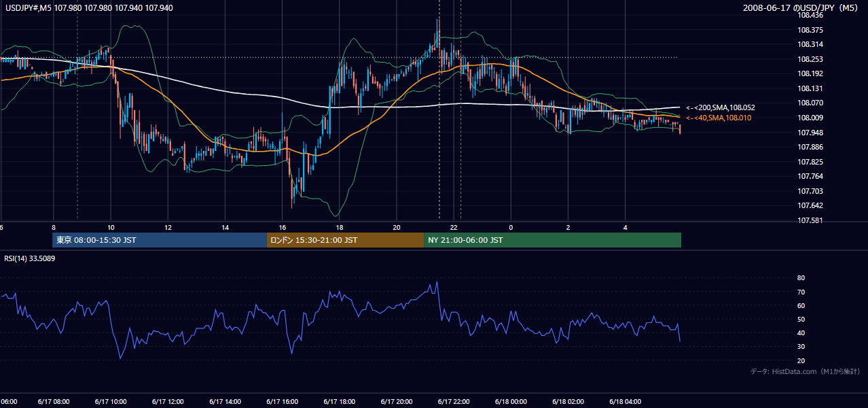The height and width of the screenshot is (408, 868).
Task: Click price axis label 108.192
Action: tap(810, 73)
